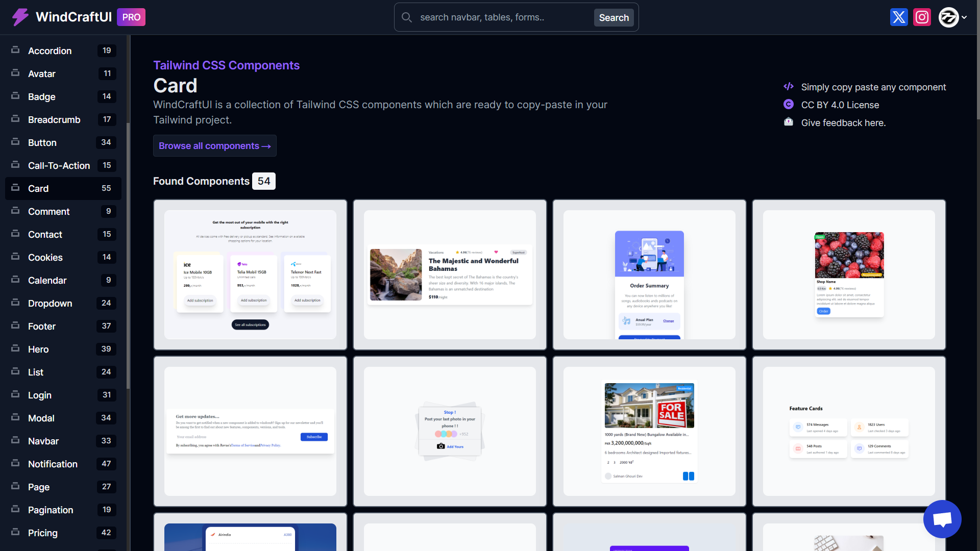Open the Comment category
The image size is (980, 551).
click(63, 211)
